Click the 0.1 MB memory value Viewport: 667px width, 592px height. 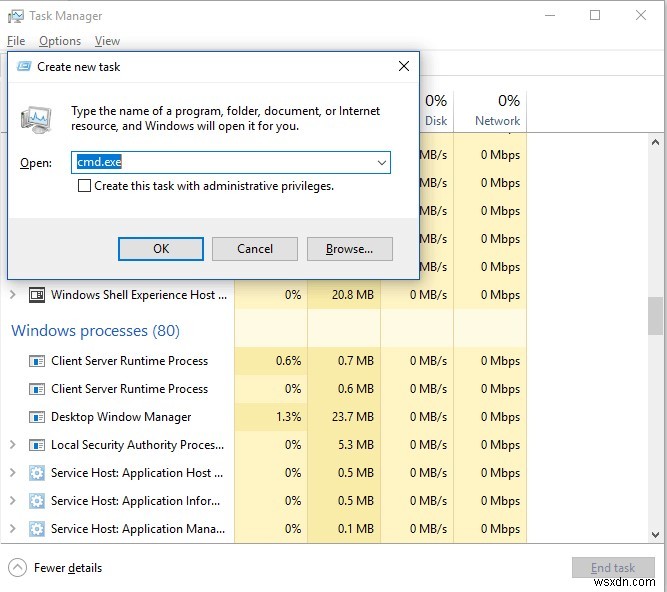(356, 529)
